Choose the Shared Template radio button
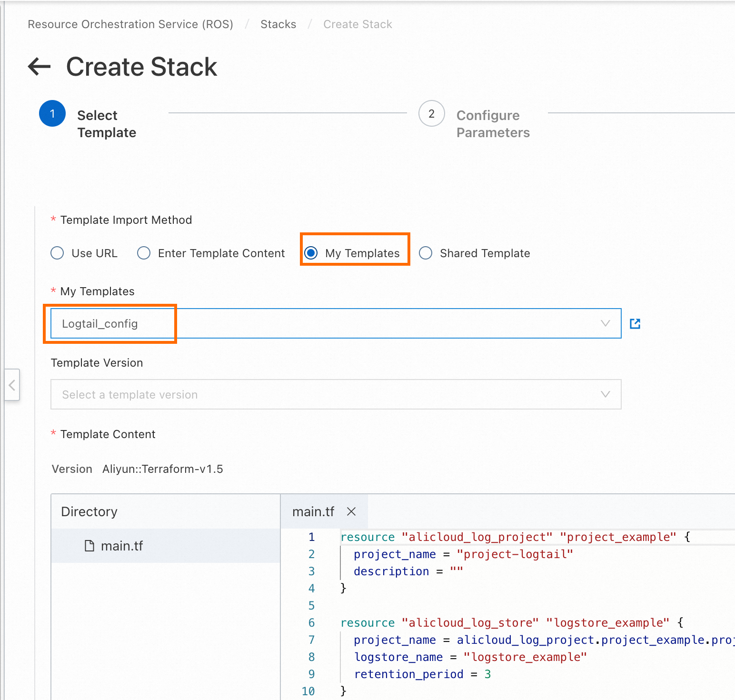Viewport: 735px width, 700px height. point(426,253)
